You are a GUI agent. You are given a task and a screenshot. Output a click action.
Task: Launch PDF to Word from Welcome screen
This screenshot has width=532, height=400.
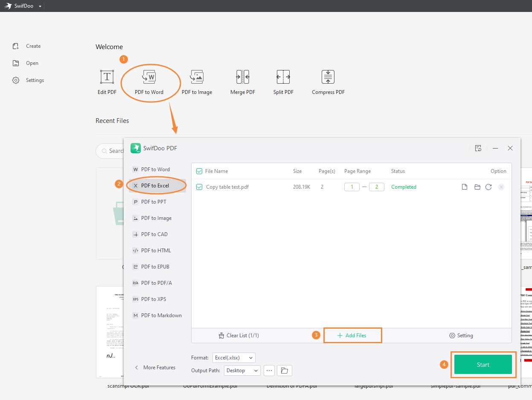[x=149, y=82]
